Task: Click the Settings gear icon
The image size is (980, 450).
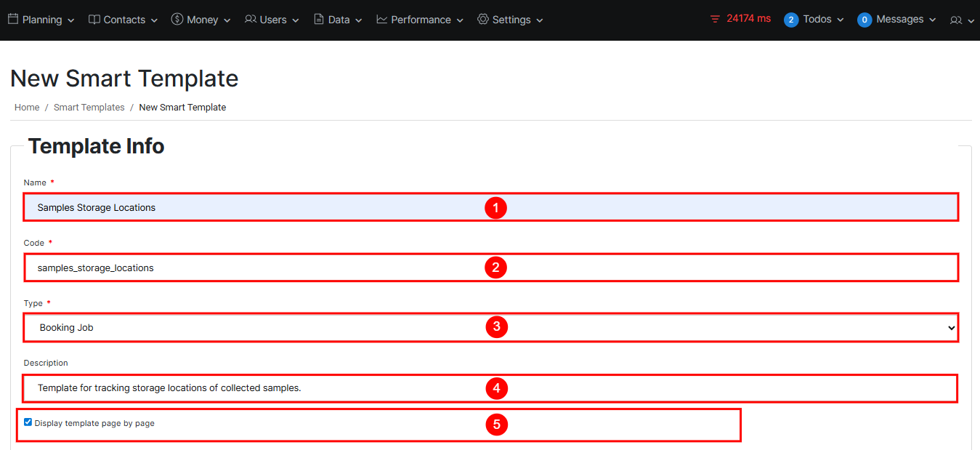Action: [483, 20]
